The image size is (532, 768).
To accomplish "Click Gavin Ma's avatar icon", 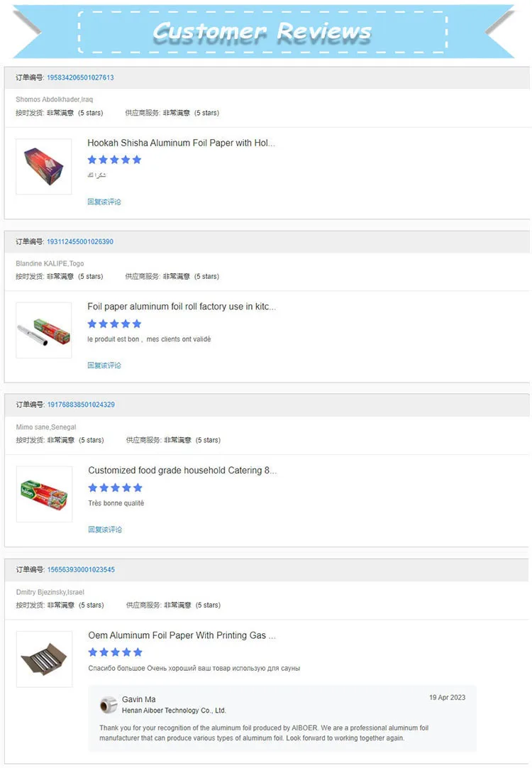I will [x=108, y=704].
